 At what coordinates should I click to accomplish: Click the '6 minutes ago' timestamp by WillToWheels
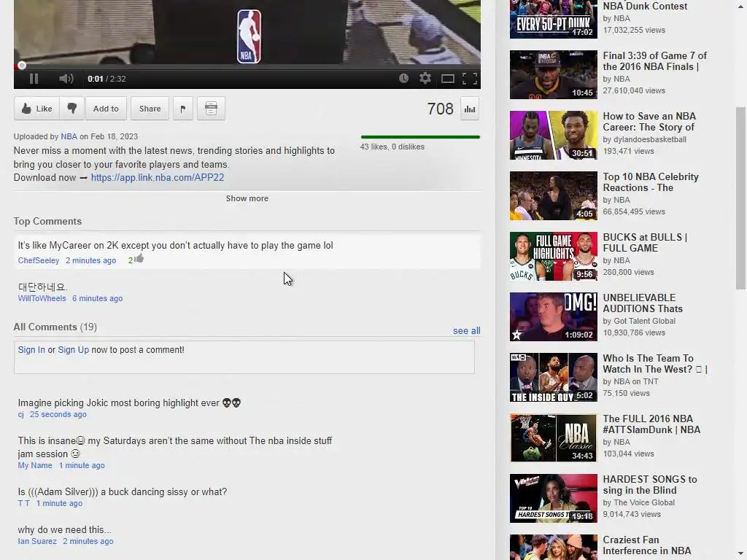point(97,298)
